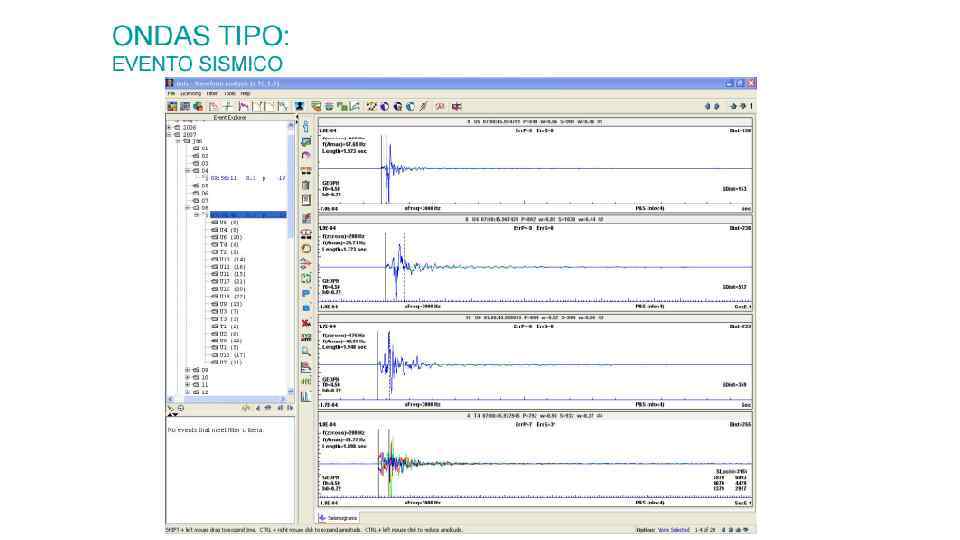Click the purple arc sidebar icon
Viewport: 960px width, 540px height.
[x=306, y=156]
